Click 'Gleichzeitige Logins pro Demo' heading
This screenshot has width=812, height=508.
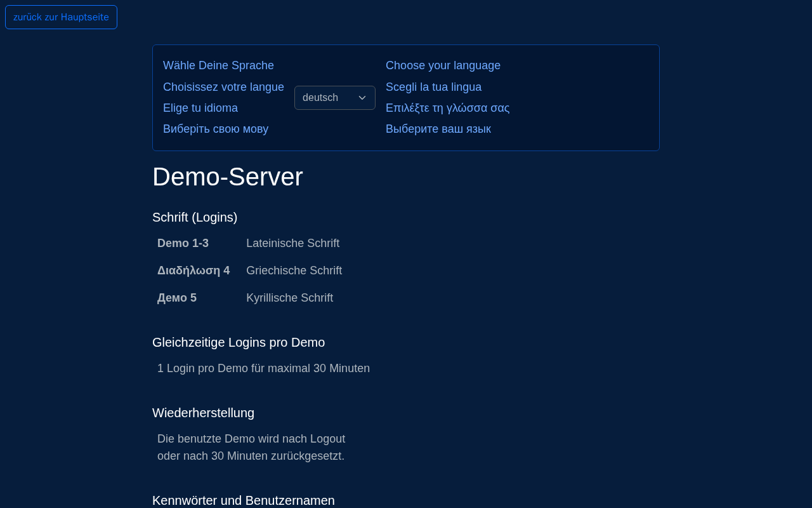239,342
